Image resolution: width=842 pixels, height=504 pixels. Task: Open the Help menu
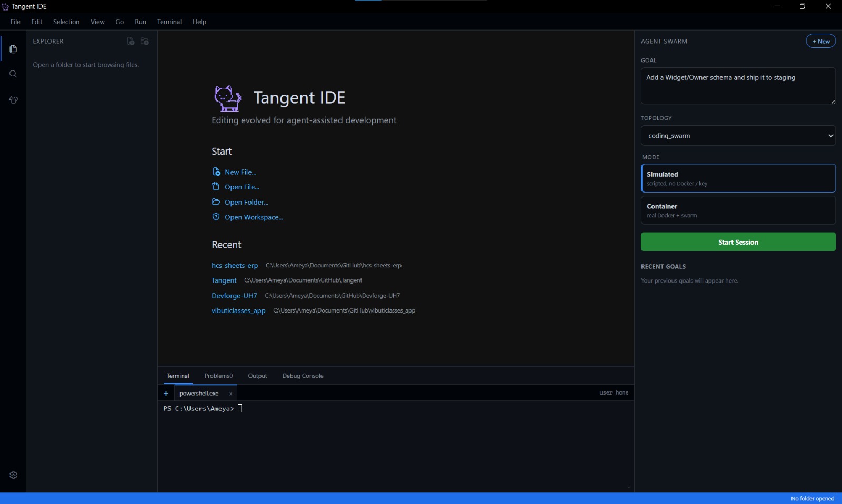(199, 22)
